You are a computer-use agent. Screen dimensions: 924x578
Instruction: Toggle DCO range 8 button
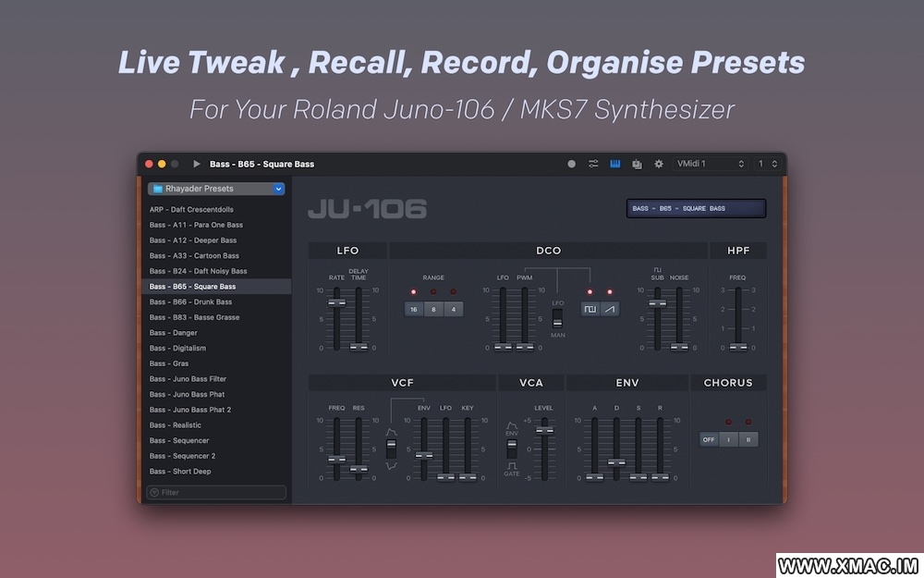click(x=433, y=309)
